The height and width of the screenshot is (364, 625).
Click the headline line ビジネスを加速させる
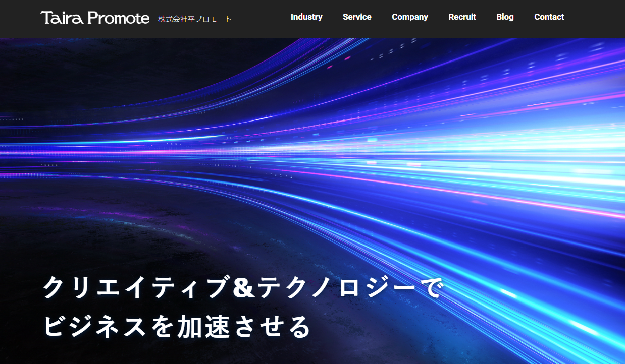tap(176, 327)
